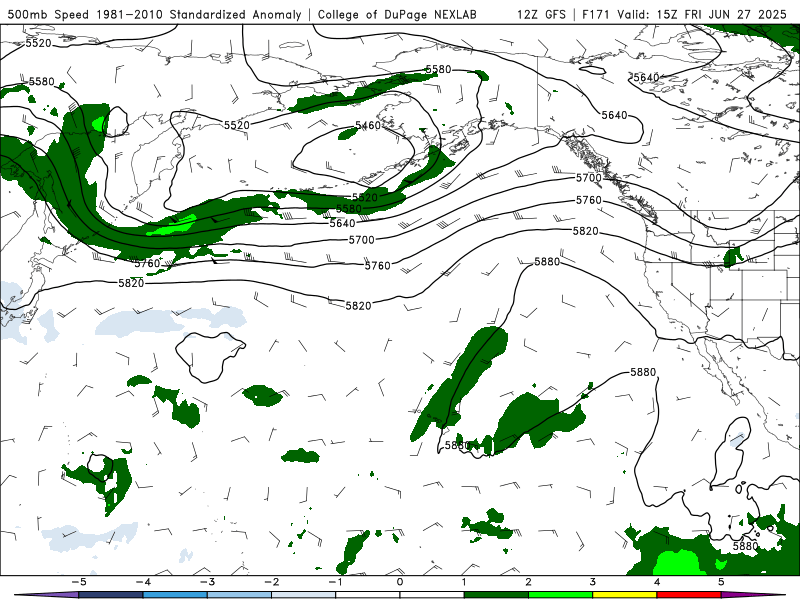Image resolution: width=800 pixels, height=600 pixels.
Task: Click the '-5' tick label on the color scale
Action: point(79,582)
